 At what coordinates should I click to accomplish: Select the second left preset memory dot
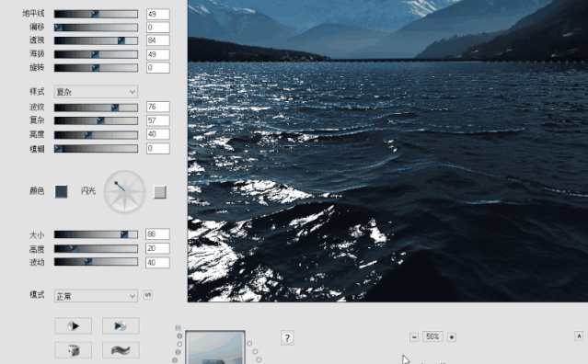(x=179, y=344)
